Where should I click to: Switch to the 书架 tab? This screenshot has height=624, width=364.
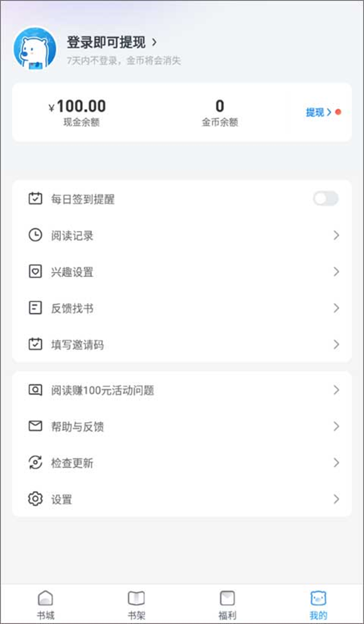tap(136, 605)
